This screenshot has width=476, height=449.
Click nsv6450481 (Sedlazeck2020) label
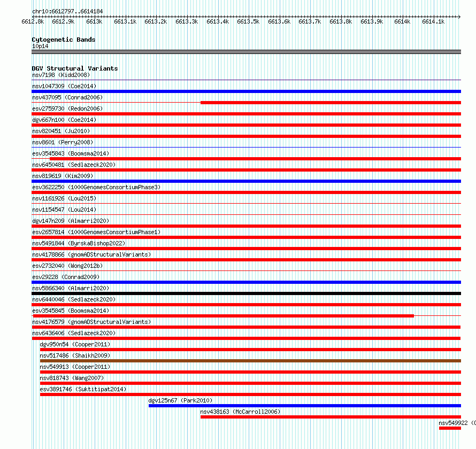74,165
